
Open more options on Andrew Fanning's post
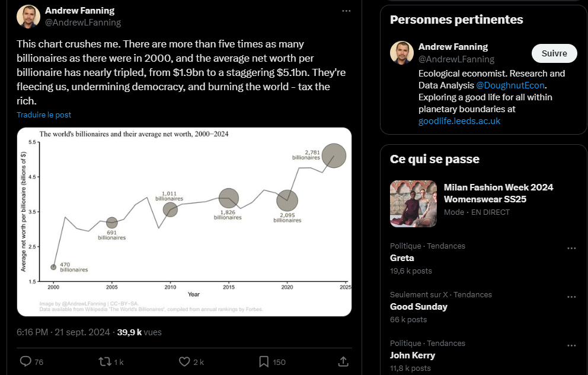coord(346,11)
